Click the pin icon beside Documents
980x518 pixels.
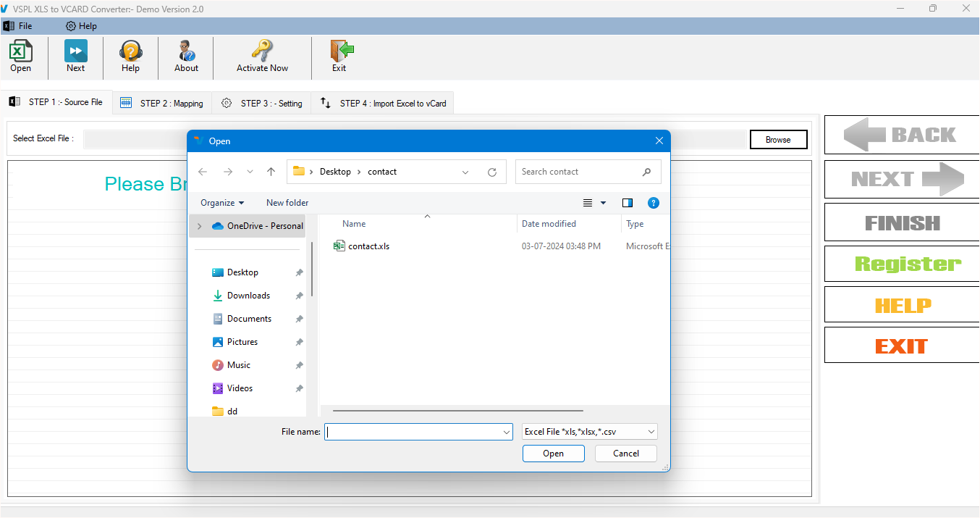coord(299,319)
